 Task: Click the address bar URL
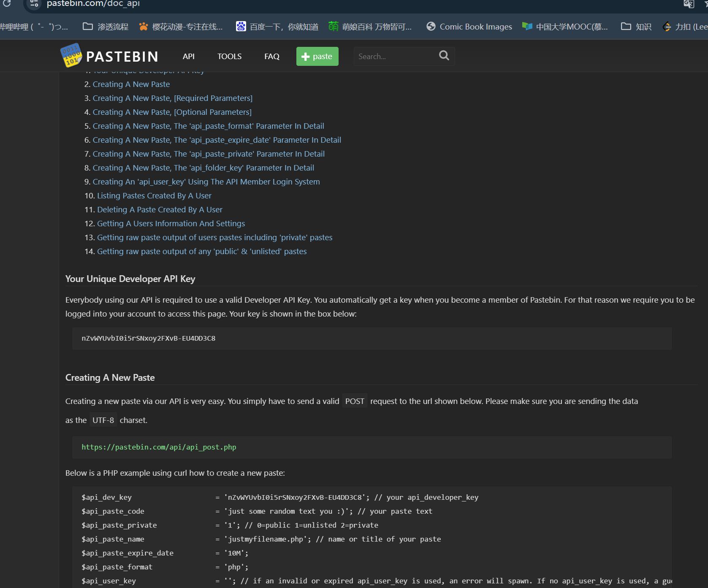point(93,3)
